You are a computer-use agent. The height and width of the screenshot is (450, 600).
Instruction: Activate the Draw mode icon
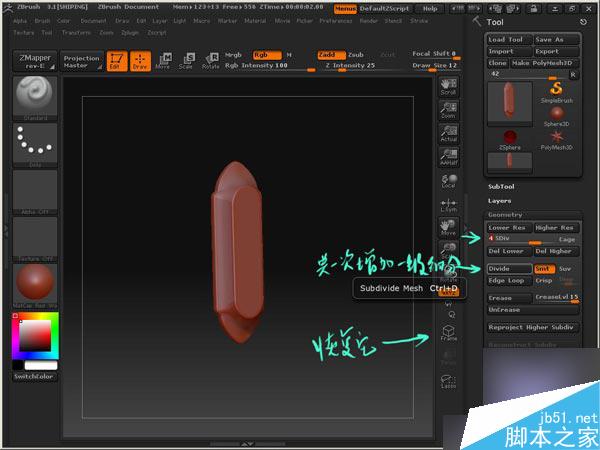point(140,61)
